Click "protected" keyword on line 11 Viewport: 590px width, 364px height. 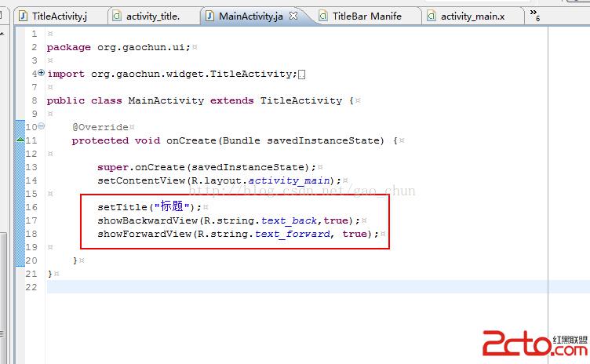[x=100, y=140]
